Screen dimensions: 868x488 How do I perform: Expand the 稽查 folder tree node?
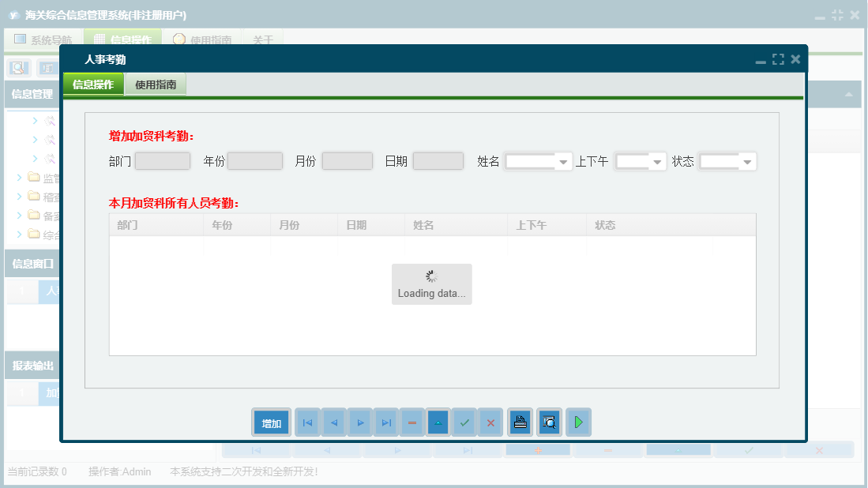[x=19, y=197]
